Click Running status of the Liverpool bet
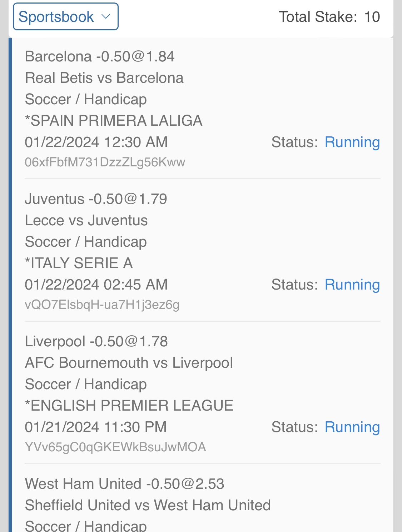Viewport: 402px width, 532px height. pyautogui.click(x=352, y=427)
